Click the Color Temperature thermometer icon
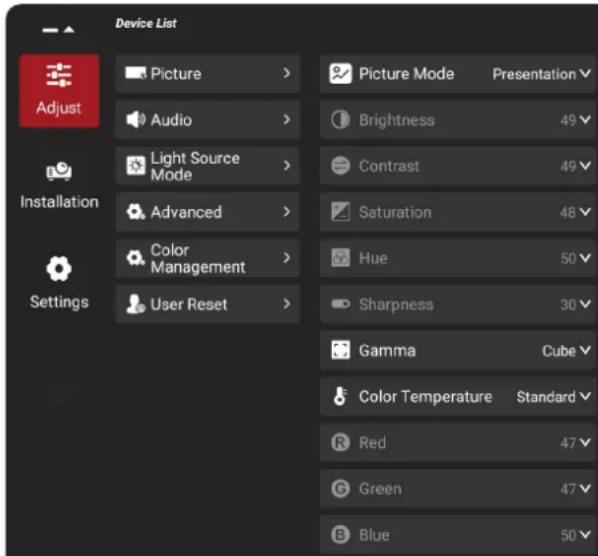 click(340, 396)
